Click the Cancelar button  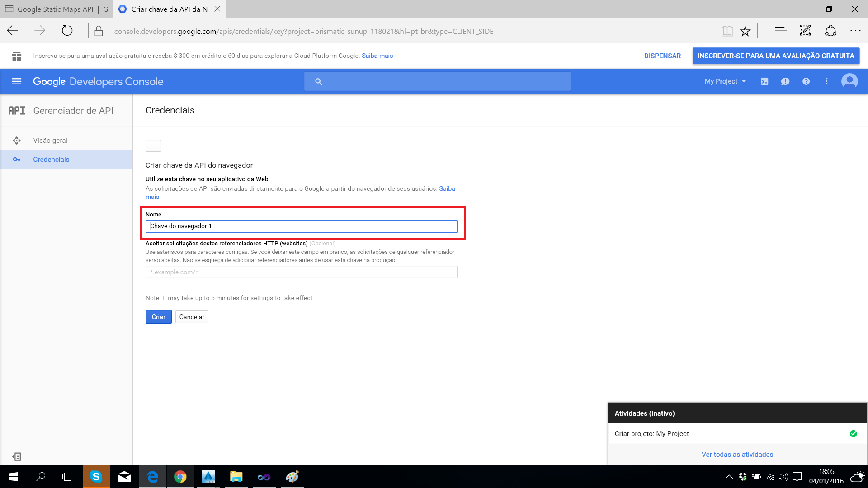tap(192, 317)
